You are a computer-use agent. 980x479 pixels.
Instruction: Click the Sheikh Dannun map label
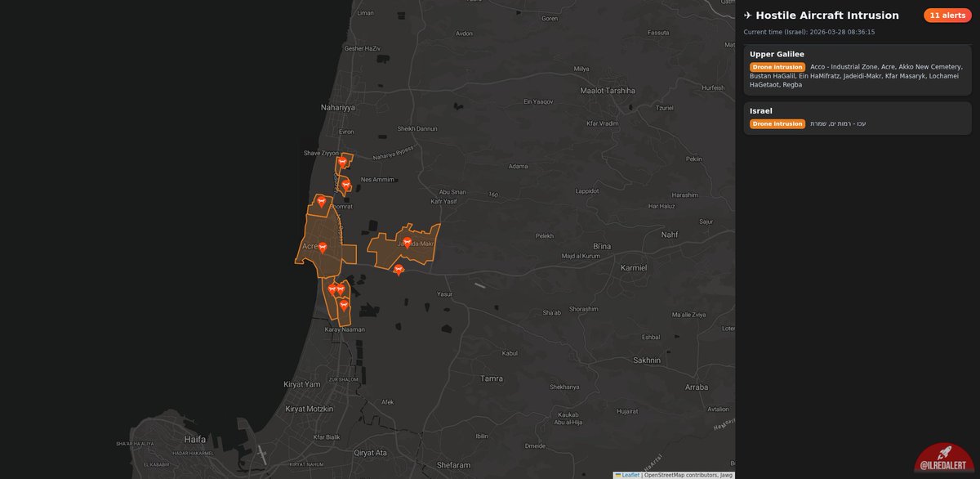click(417, 128)
